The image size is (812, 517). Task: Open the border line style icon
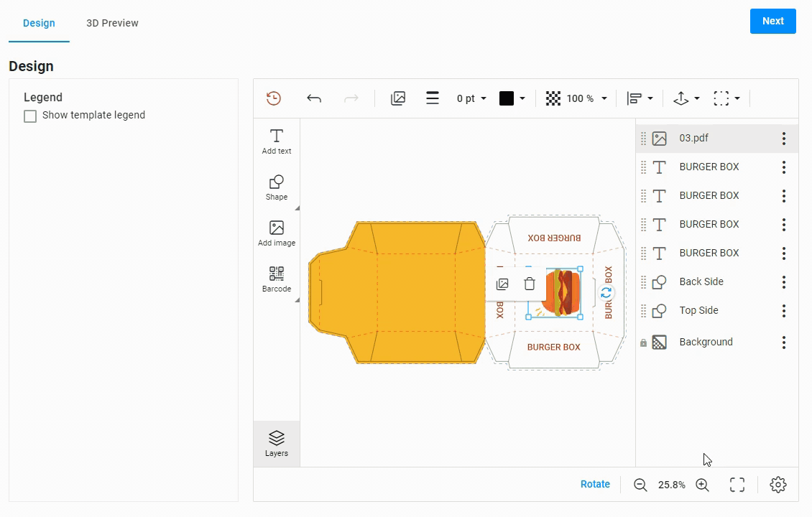coord(433,98)
